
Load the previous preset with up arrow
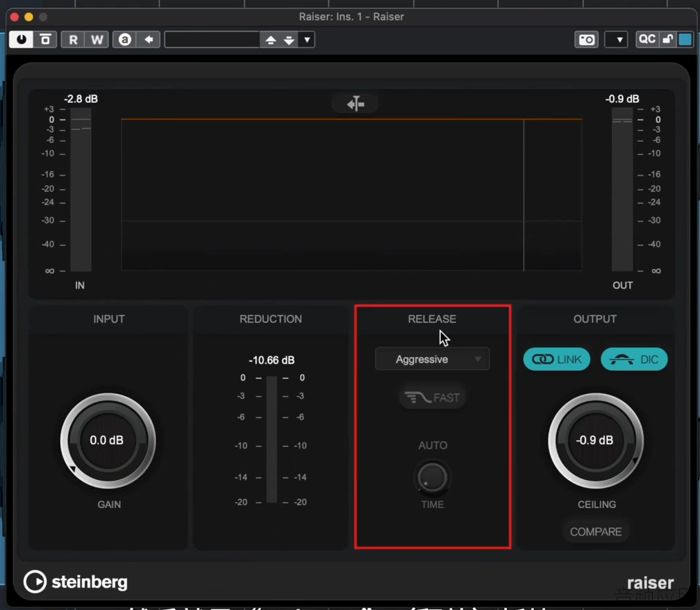(x=271, y=40)
